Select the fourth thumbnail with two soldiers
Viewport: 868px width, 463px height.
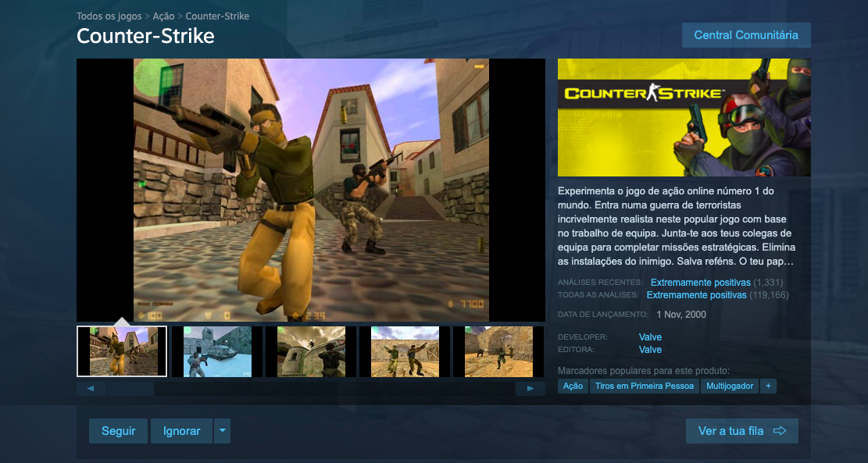pyautogui.click(x=405, y=351)
